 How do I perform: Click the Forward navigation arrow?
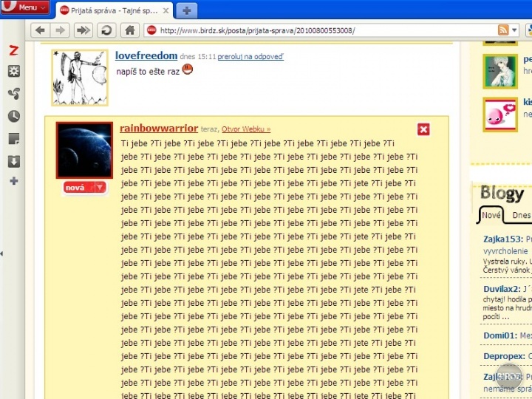pyautogui.click(x=61, y=30)
